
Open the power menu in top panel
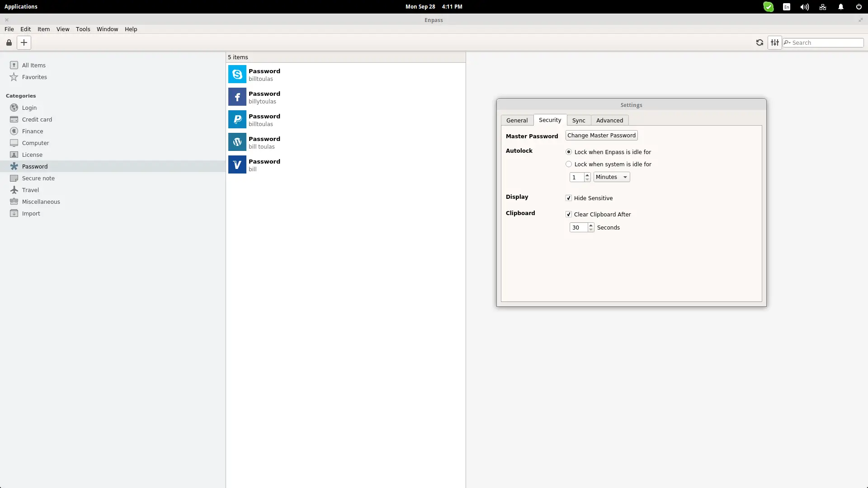[x=859, y=7]
